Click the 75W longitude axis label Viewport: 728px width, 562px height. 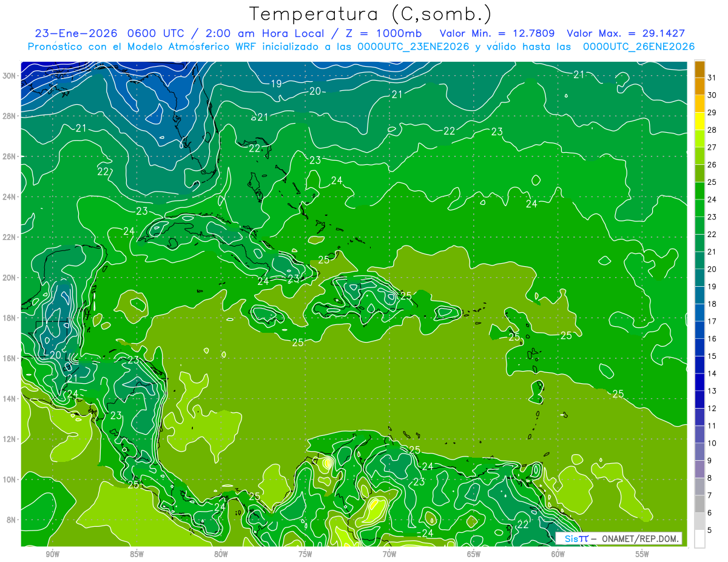305,554
